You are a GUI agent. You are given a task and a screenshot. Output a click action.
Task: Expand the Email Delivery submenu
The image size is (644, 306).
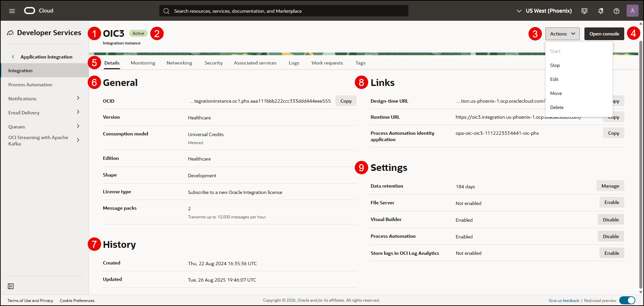click(78, 112)
